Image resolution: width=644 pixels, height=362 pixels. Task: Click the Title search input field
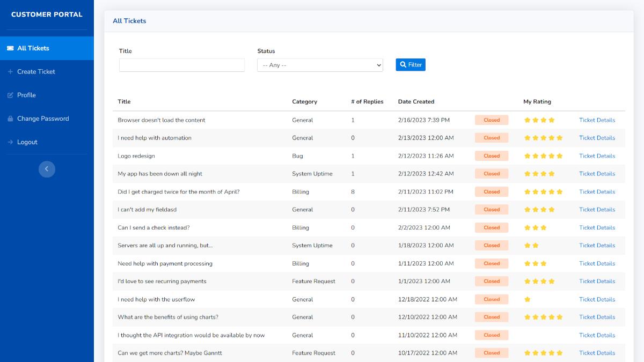[x=181, y=64]
